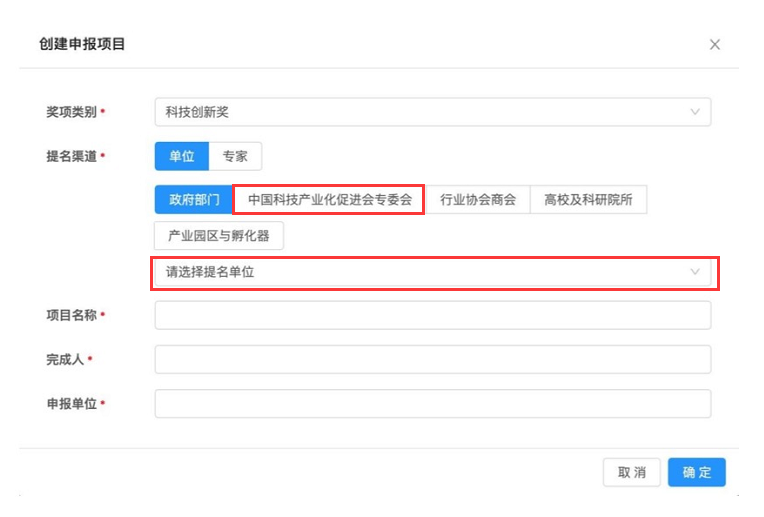Select the 单位 nomination channel option
764x517 pixels.
(181, 156)
